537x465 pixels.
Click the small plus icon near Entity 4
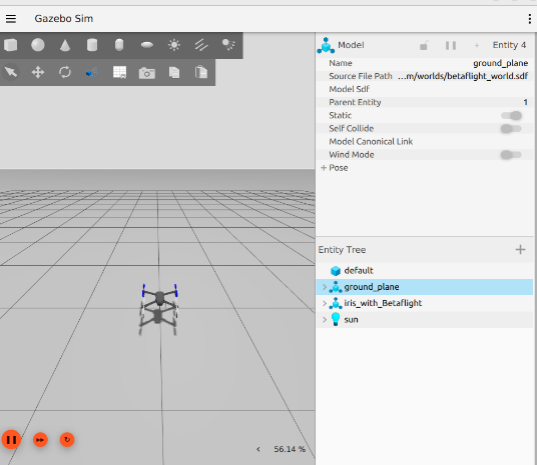pyautogui.click(x=477, y=45)
